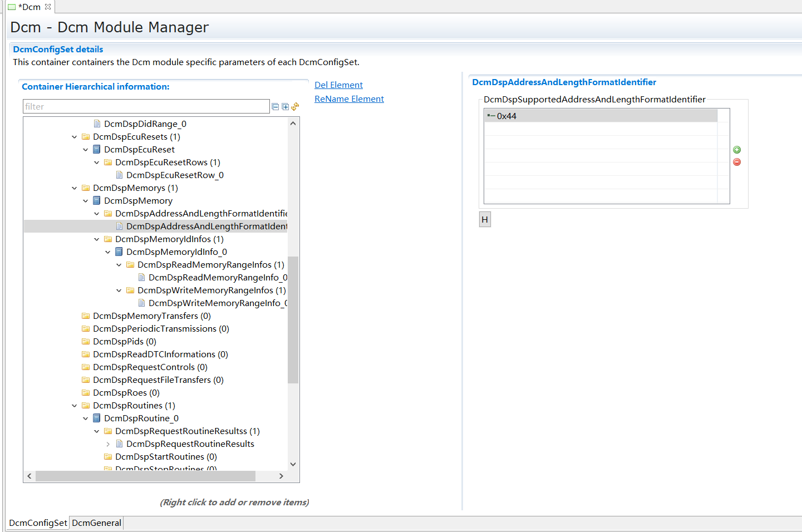The height and width of the screenshot is (532, 802).
Task: Click the yellow link/sync arrows icon
Action: (295, 106)
